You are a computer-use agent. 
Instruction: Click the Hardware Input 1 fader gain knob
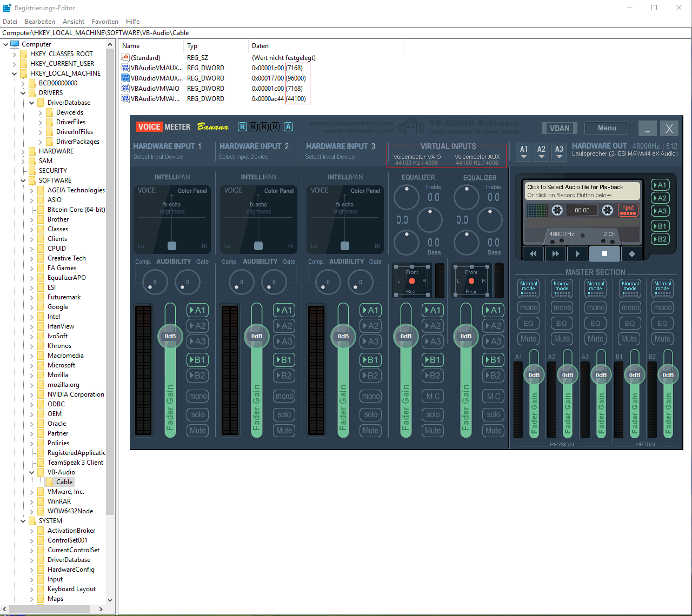[x=170, y=336]
